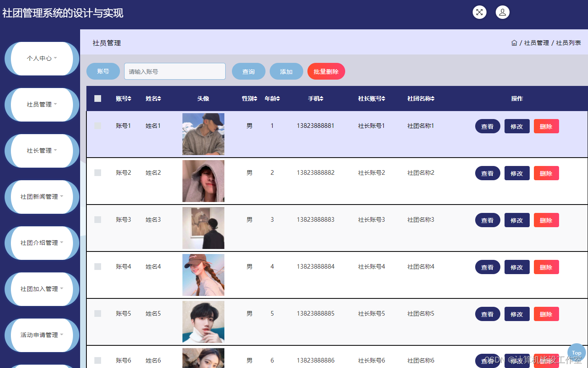Click the 社长账号5 cell
Screen dimensions: 588x368
pos(372,314)
